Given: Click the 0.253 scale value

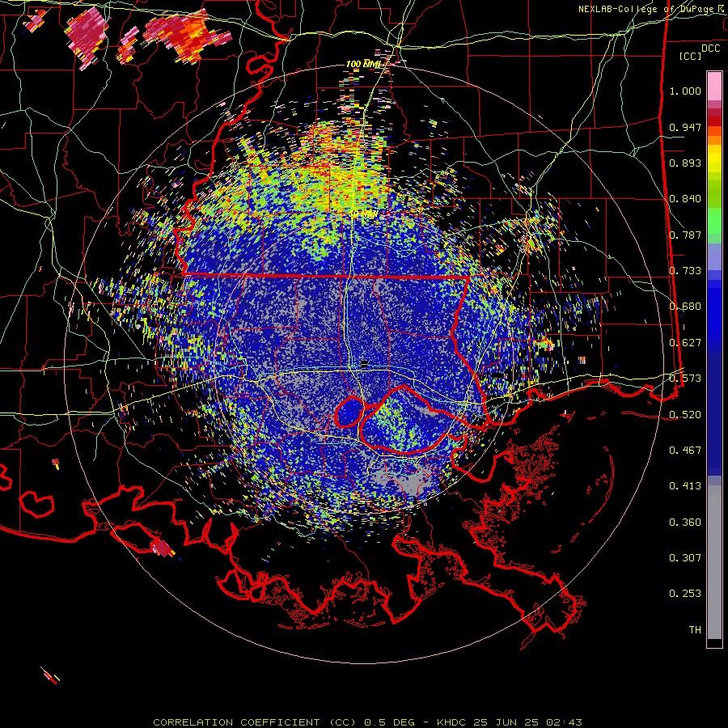Looking at the screenshot, I should 685,594.
